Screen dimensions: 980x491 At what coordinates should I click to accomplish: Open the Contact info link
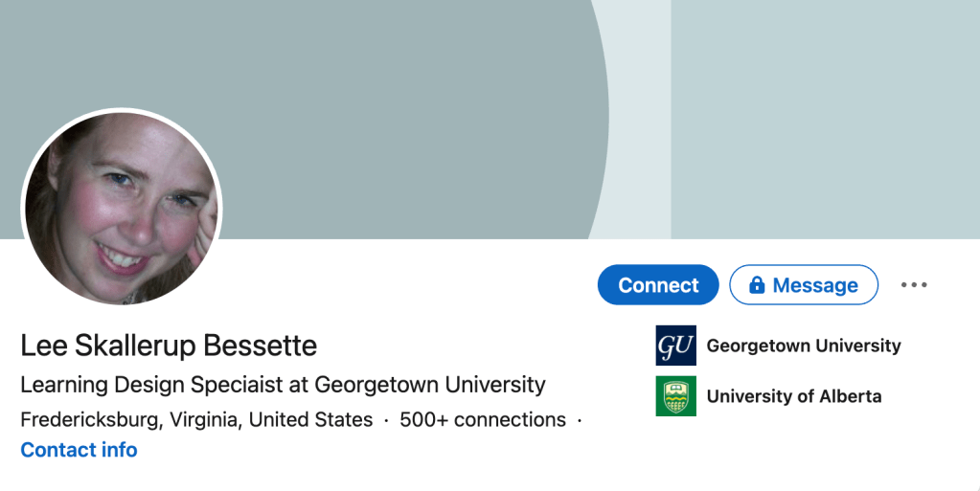coord(79,450)
